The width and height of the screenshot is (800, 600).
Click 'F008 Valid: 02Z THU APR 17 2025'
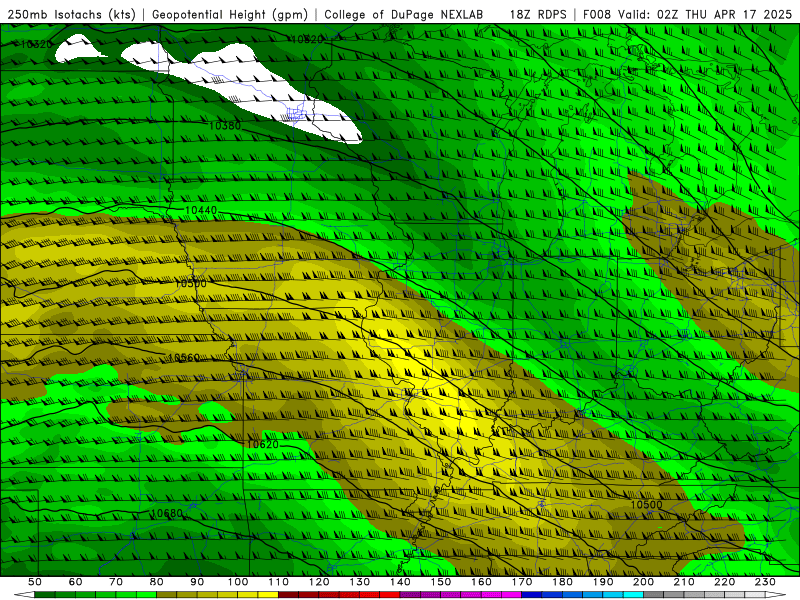point(687,14)
